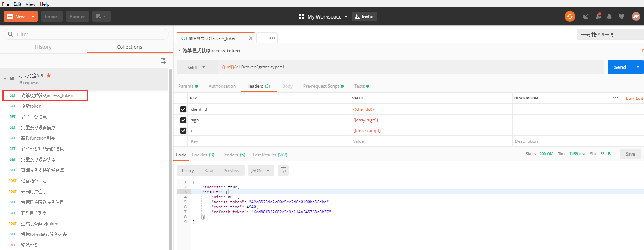
Task: Toggle line wrap icon in response body
Action: pos(283,170)
